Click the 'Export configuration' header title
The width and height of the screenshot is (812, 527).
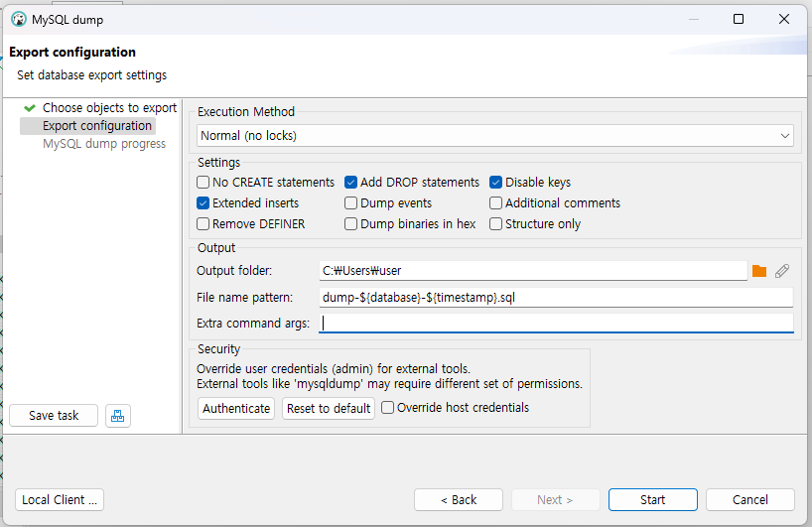[x=72, y=53]
